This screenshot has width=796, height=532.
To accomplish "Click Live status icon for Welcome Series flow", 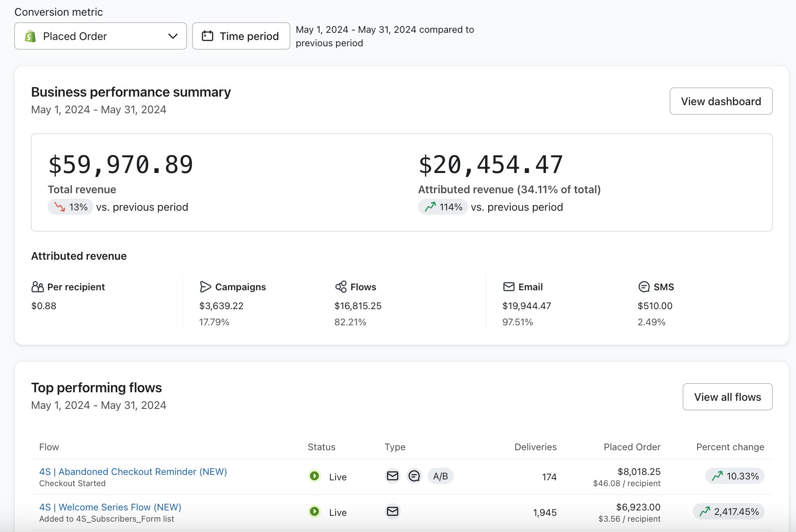I will (x=314, y=511).
